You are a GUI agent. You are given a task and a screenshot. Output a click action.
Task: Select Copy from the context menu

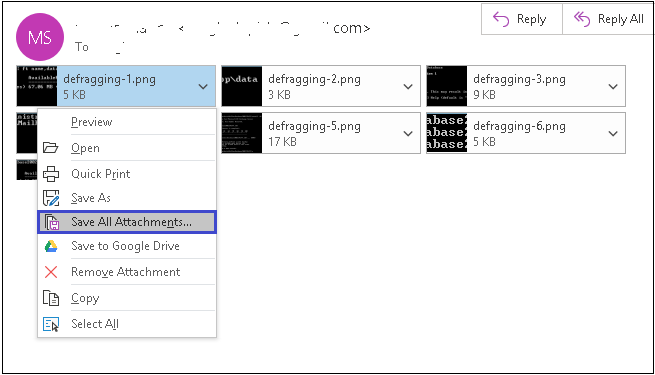(x=127, y=298)
